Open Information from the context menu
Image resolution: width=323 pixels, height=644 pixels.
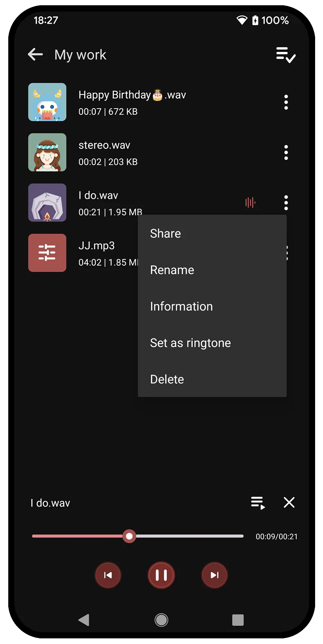coord(212,307)
